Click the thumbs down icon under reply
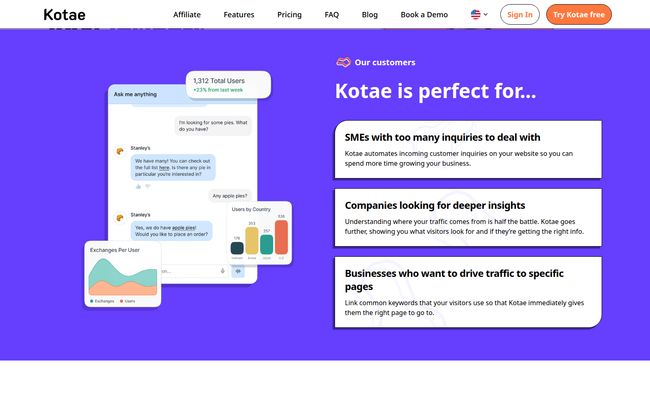 point(147,186)
